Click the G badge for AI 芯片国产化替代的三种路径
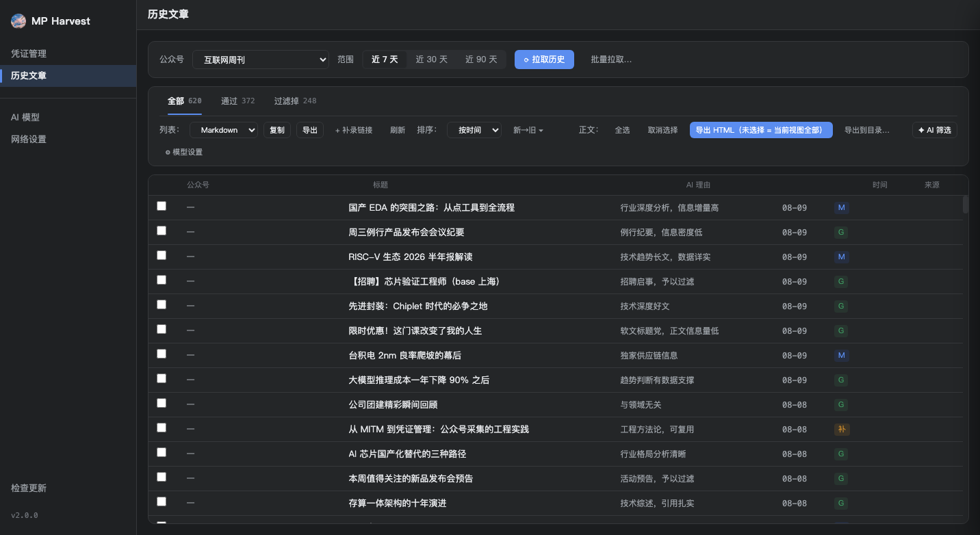980x535 pixels. click(842, 454)
